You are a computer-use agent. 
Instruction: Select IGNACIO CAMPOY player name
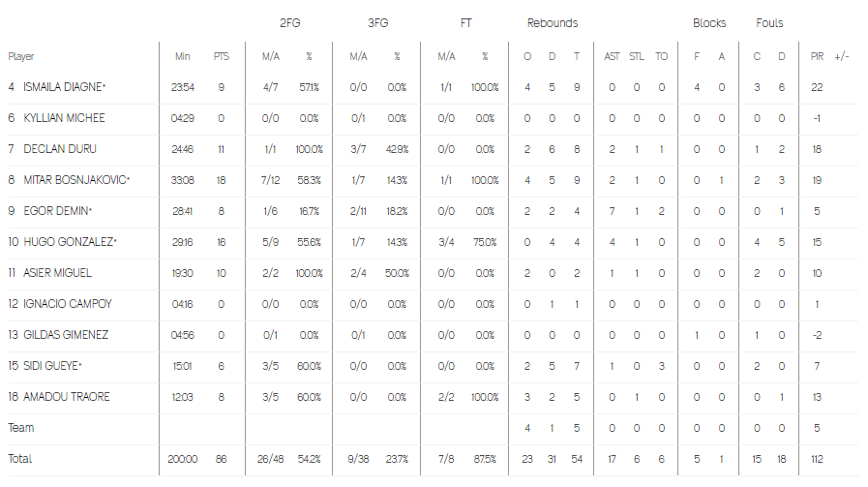point(68,305)
